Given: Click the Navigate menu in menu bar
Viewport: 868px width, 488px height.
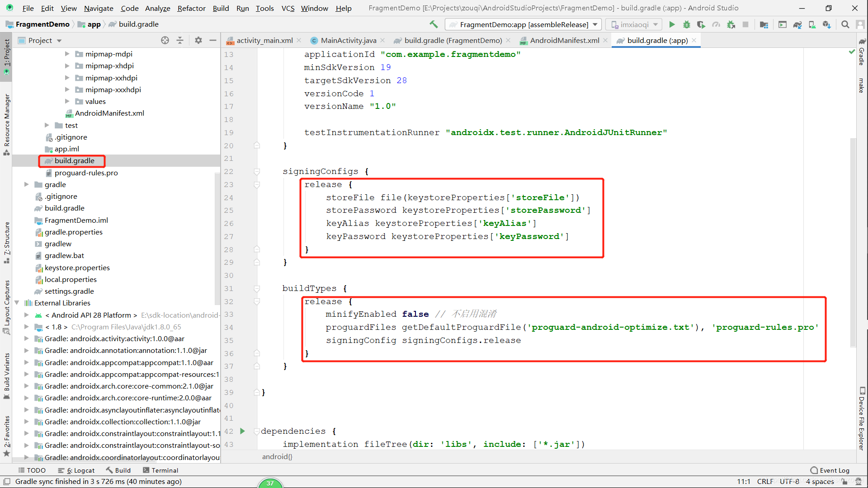Looking at the screenshot, I should 98,8.
